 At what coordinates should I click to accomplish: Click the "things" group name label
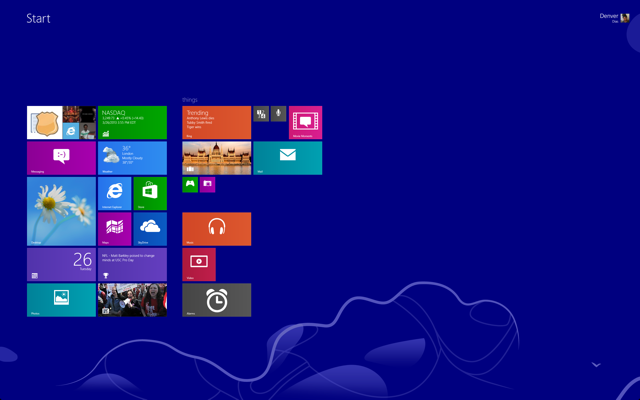point(190,100)
